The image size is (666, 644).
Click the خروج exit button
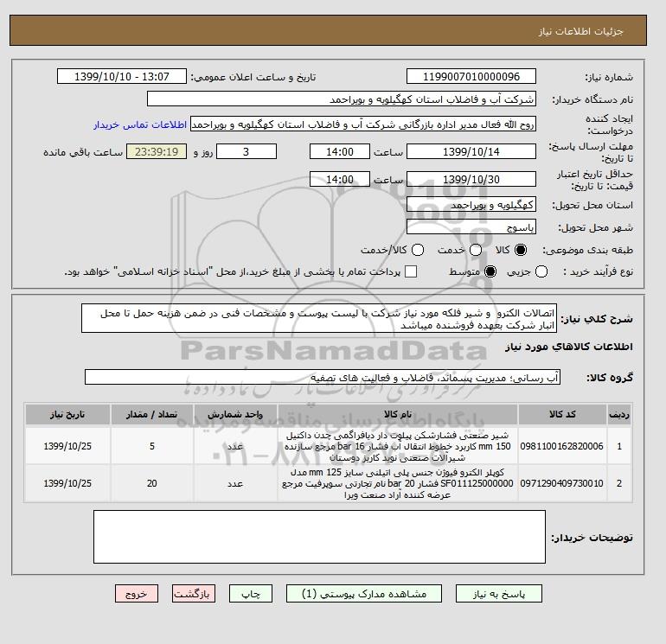[137, 594]
